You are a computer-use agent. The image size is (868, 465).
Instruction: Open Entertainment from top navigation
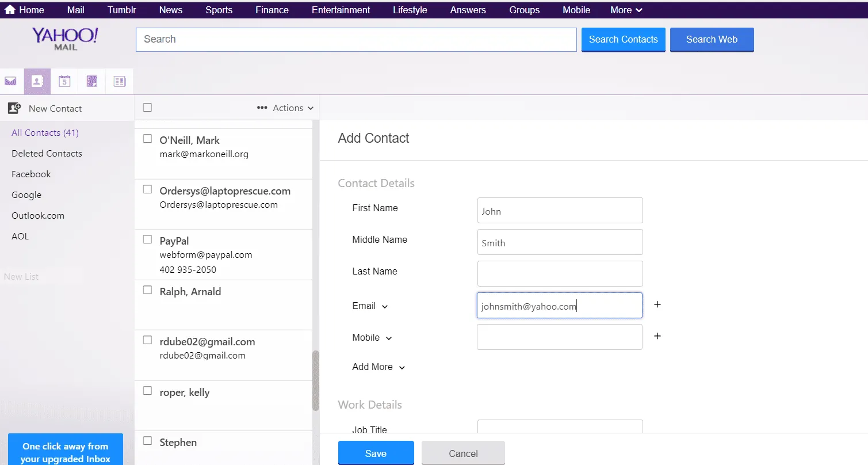(x=341, y=10)
